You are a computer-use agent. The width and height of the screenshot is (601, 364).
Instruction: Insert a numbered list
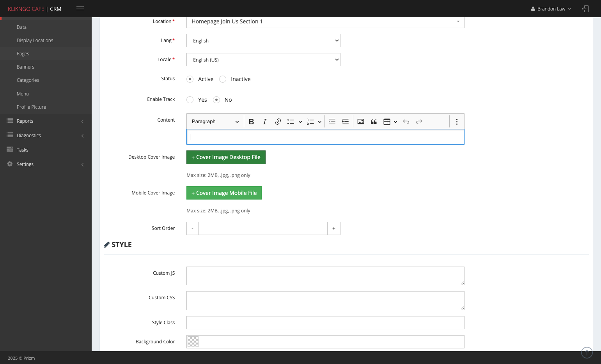point(310,122)
